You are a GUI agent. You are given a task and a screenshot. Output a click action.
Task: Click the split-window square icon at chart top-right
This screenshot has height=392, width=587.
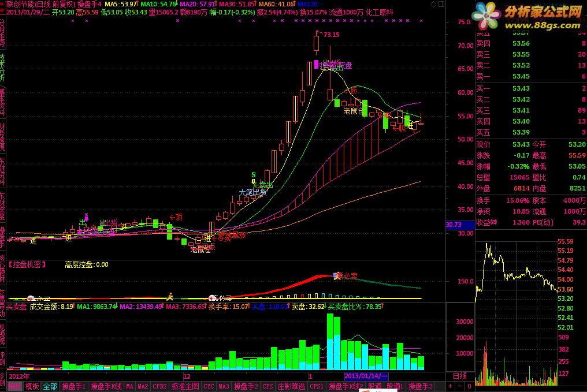(441, 4)
